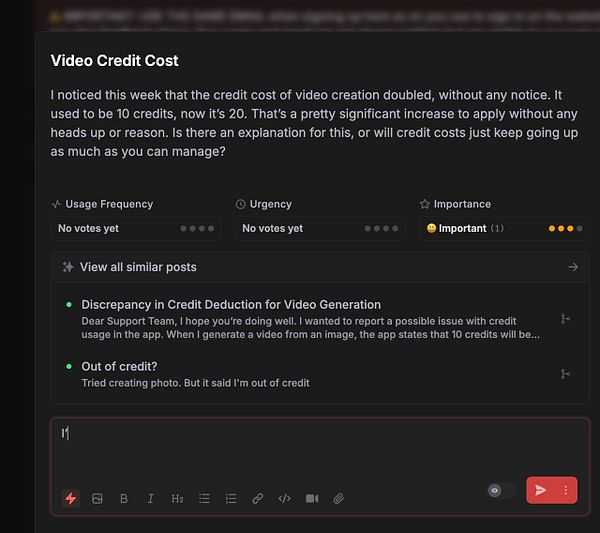Viewport: 600px width, 533px height.
Task: Click the arrow next to similar posts
Action: [x=573, y=267]
